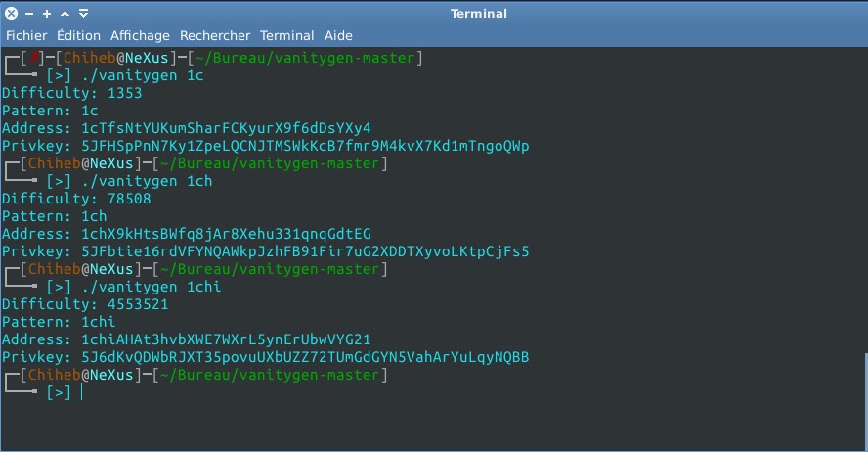Viewport: 868px width, 452px height.
Task: Open the Aide menu
Action: (338, 35)
